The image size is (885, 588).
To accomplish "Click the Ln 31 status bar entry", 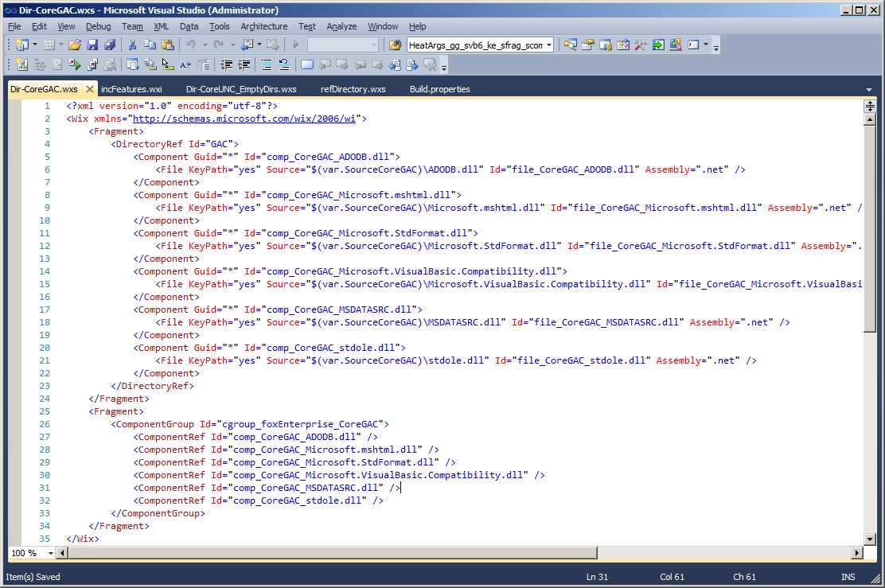I will click(597, 577).
